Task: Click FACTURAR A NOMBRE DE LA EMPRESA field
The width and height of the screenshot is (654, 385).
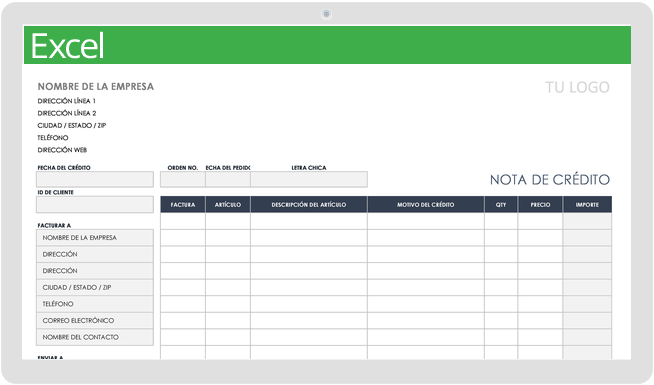Action: click(x=95, y=238)
